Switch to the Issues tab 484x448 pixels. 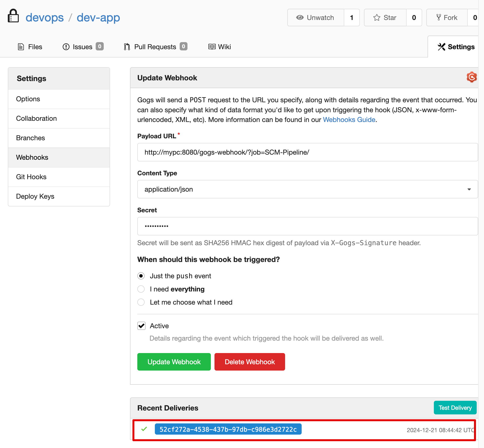[x=83, y=47]
